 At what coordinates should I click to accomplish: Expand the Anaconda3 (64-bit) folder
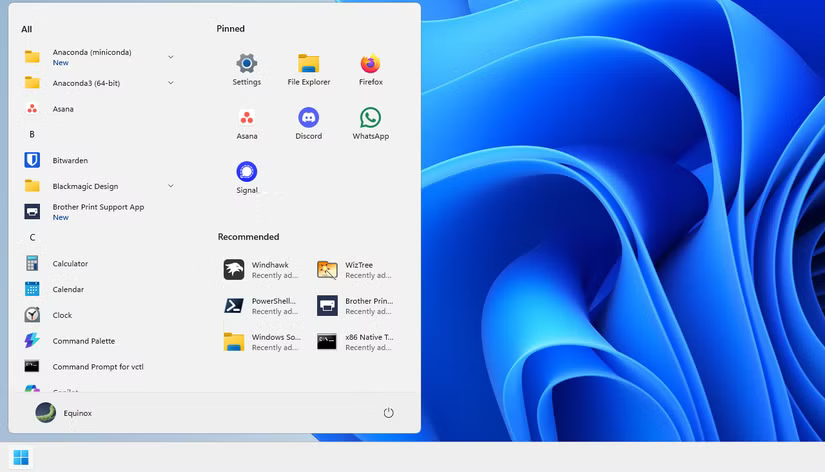coord(171,83)
